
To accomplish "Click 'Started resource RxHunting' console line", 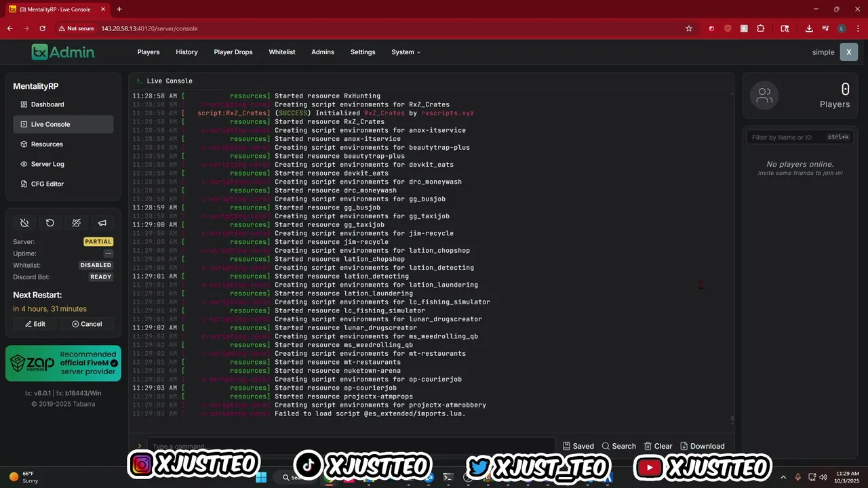I will 328,96.
